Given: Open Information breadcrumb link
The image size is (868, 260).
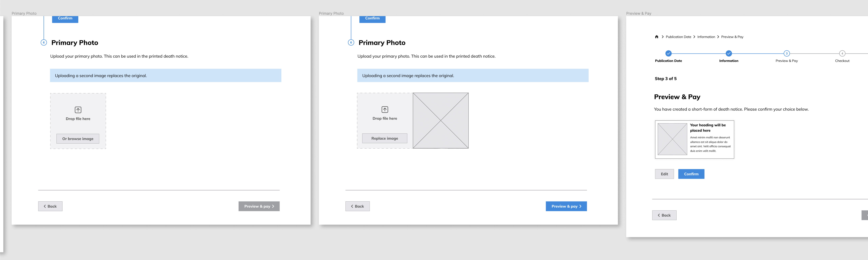Looking at the screenshot, I should [x=706, y=37].
